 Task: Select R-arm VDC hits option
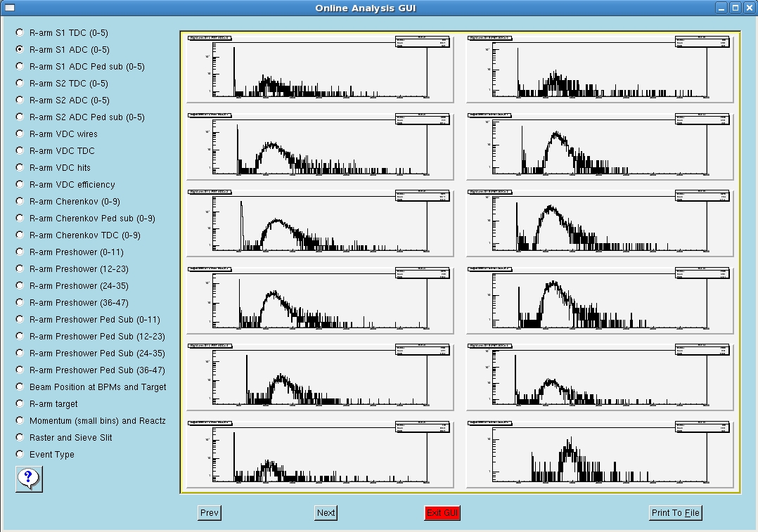tap(53, 168)
